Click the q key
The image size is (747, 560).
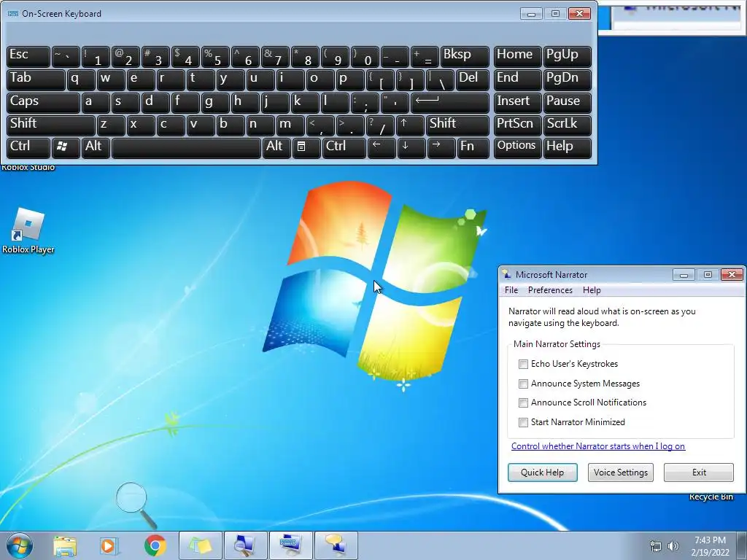click(x=80, y=79)
